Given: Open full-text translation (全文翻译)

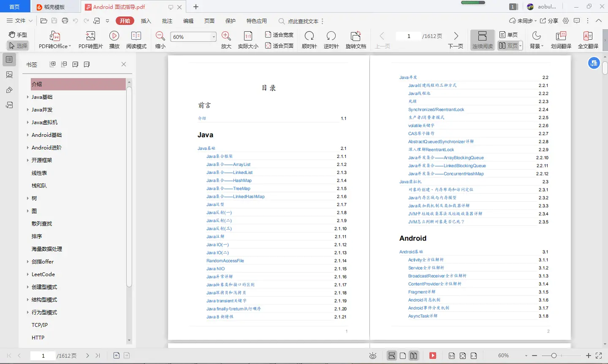Looking at the screenshot, I should [x=588, y=39].
